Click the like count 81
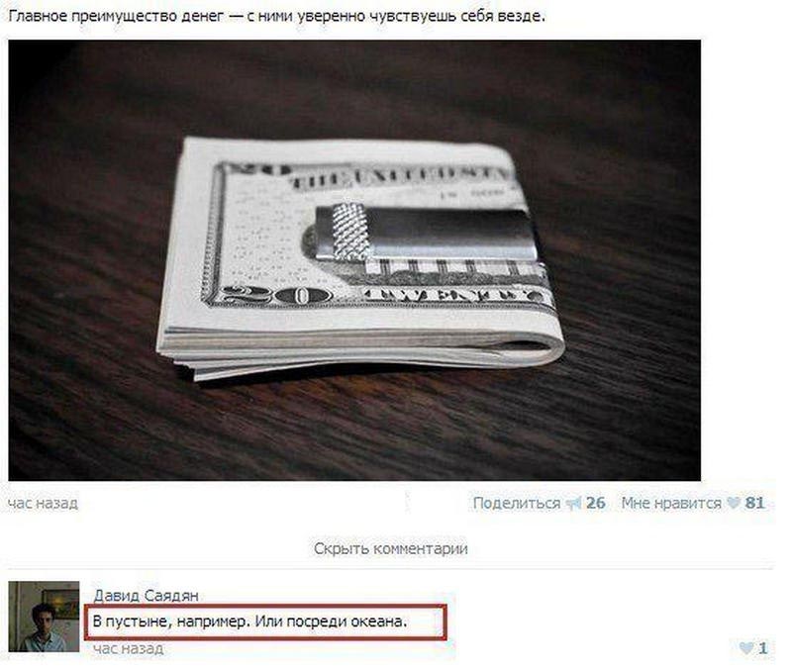This screenshot has width=792, height=672. [755, 503]
